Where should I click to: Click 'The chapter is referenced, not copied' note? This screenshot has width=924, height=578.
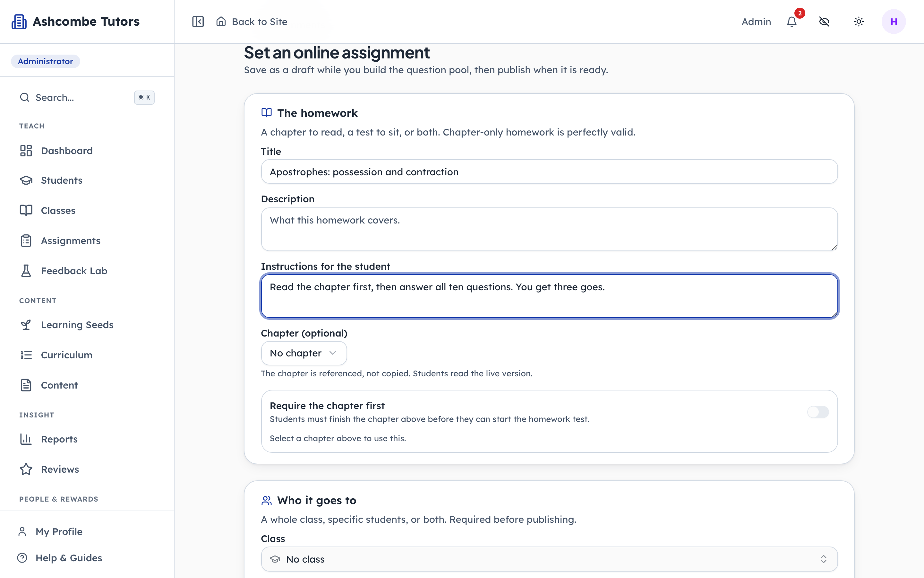coord(396,373)
